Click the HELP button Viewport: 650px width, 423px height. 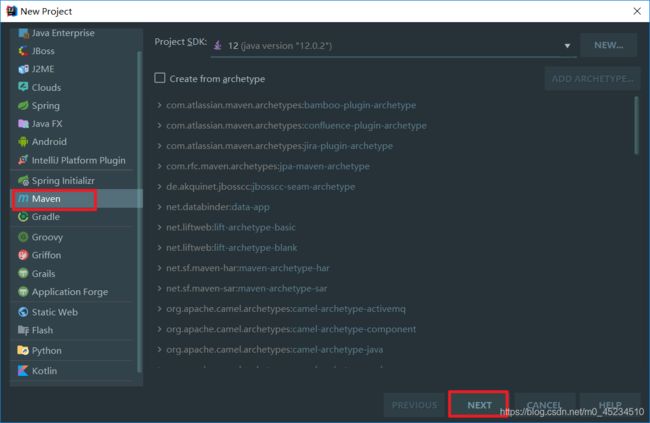610,405
